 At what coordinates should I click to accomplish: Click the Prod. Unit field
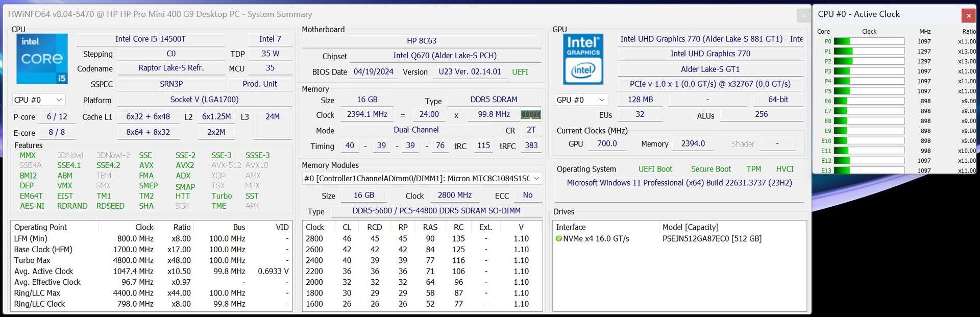(x=260, y=84)
